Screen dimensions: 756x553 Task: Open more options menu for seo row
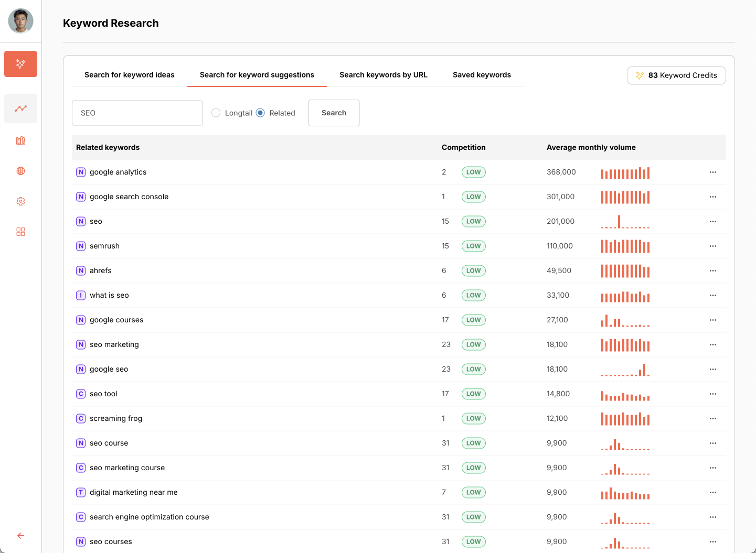pos(712,221)
